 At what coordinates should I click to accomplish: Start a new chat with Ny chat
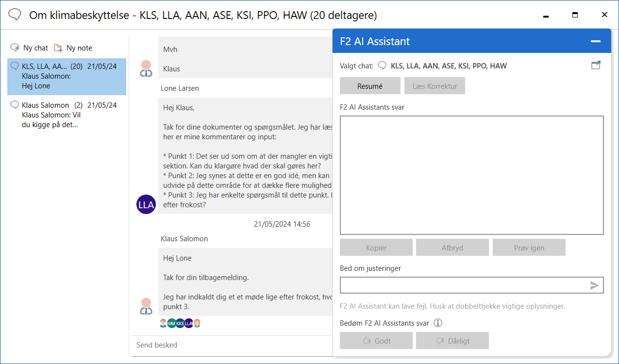(29, 48)
